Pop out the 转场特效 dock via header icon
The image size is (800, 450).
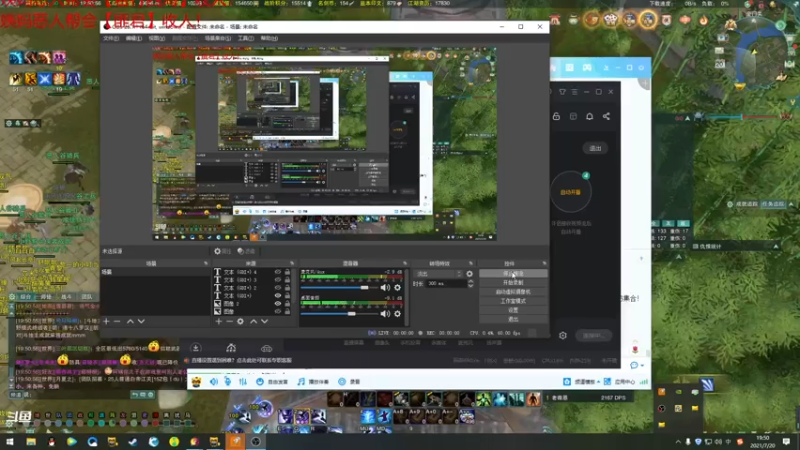[x=471, y=263]
